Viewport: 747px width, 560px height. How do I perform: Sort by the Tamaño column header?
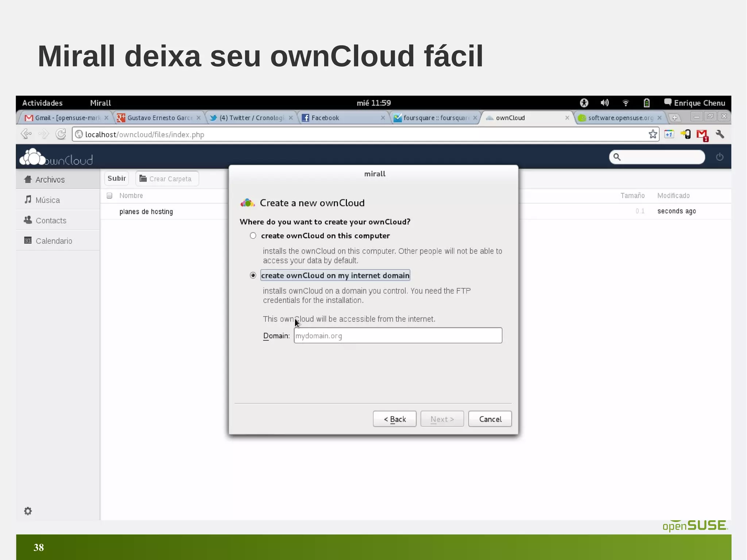coord(632,196)
